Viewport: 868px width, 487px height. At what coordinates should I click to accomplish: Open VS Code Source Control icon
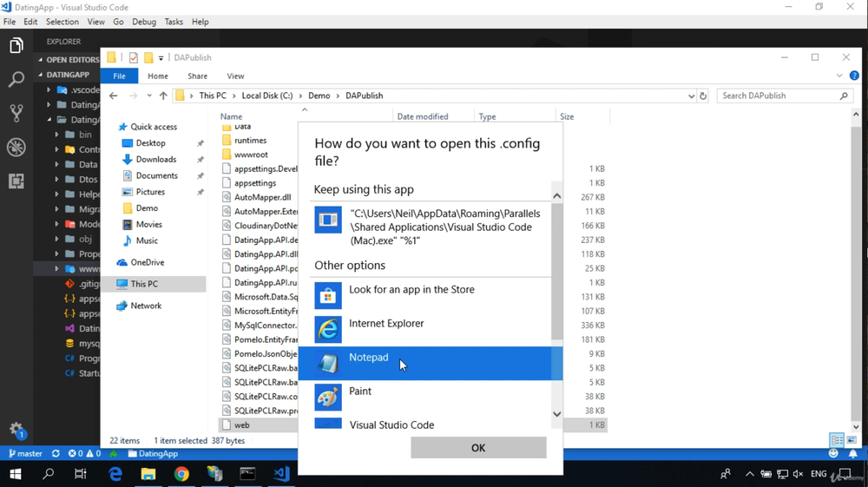point(16,113)
